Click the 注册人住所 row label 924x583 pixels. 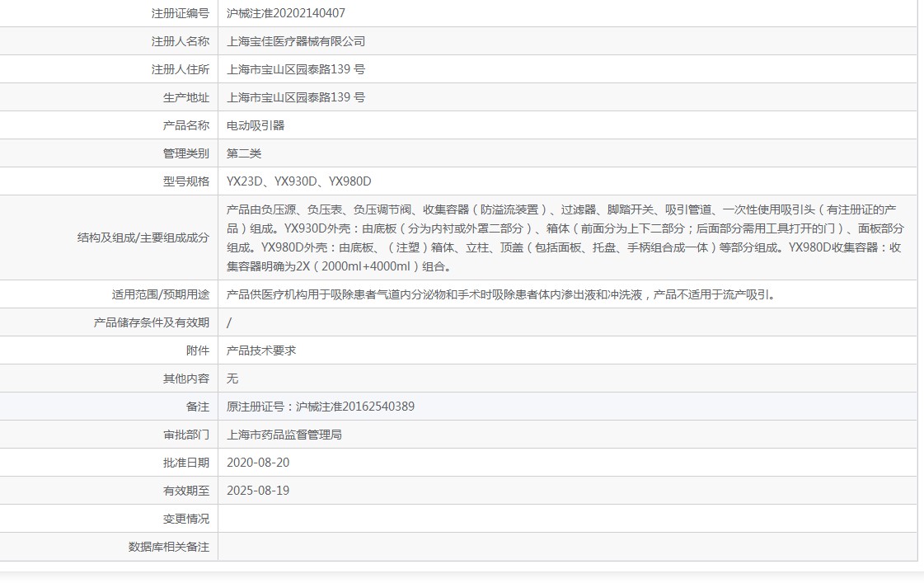click(181, 69)
